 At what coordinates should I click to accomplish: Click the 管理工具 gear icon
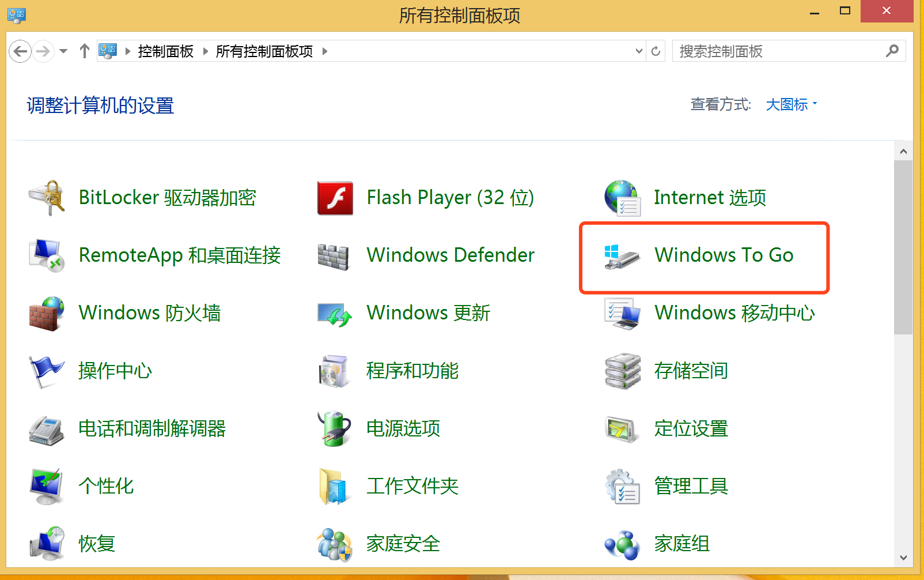(623, 487)
